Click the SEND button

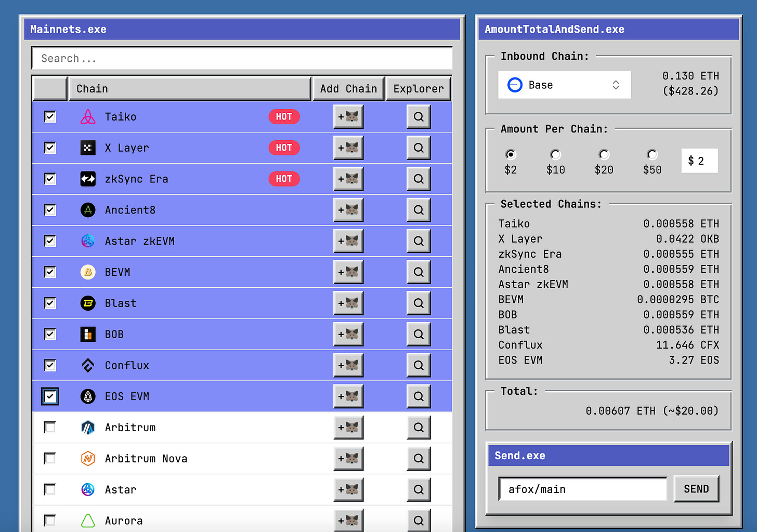point(696,489)
